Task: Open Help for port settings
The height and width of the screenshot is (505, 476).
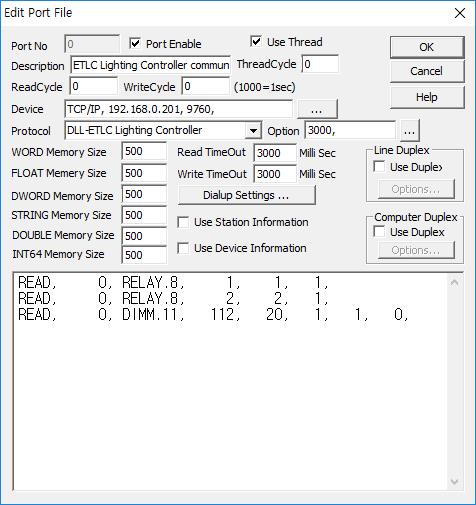Action: coord(427,97)
